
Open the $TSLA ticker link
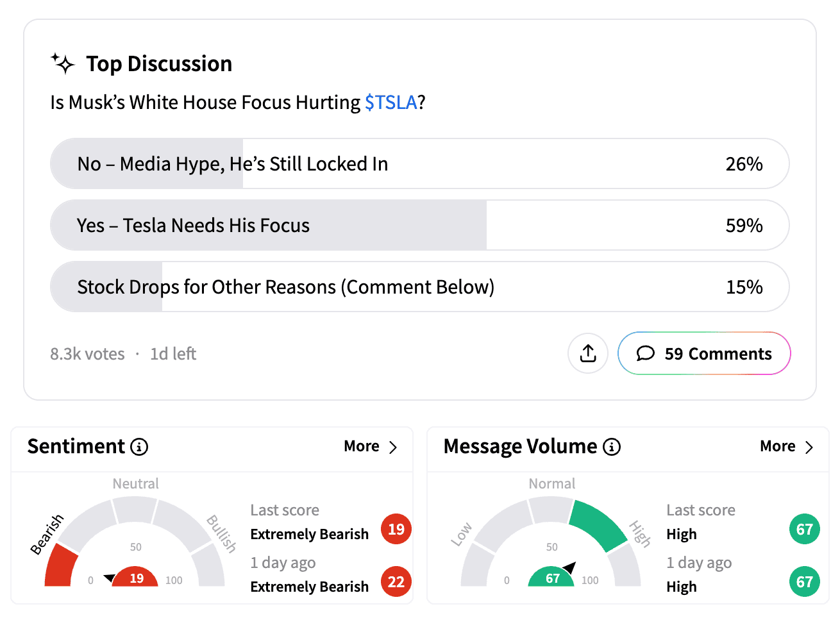pyautogui.click(x=391, y=103)
